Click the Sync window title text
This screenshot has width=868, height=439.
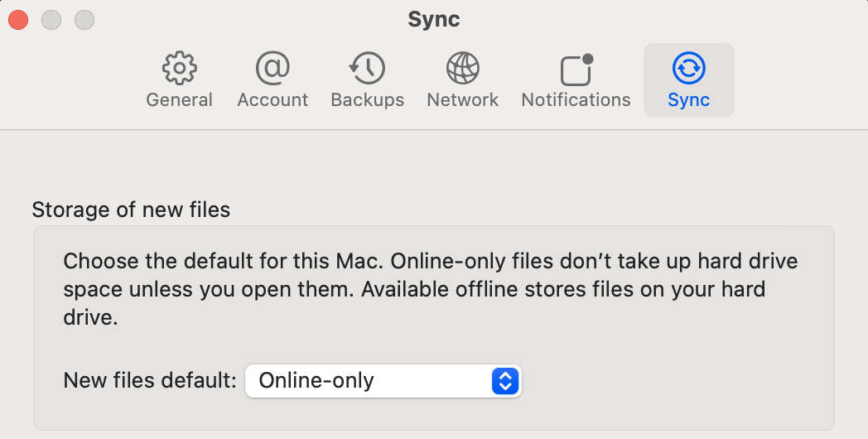point(434,19)
